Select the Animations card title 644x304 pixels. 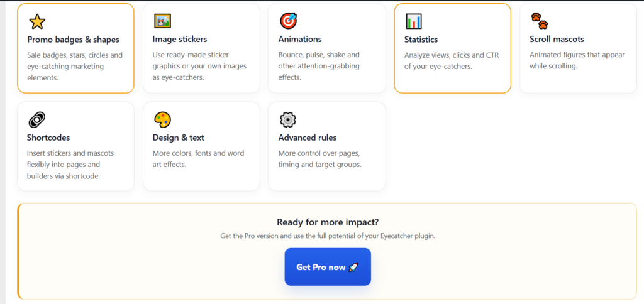click(x=300, y=39)
